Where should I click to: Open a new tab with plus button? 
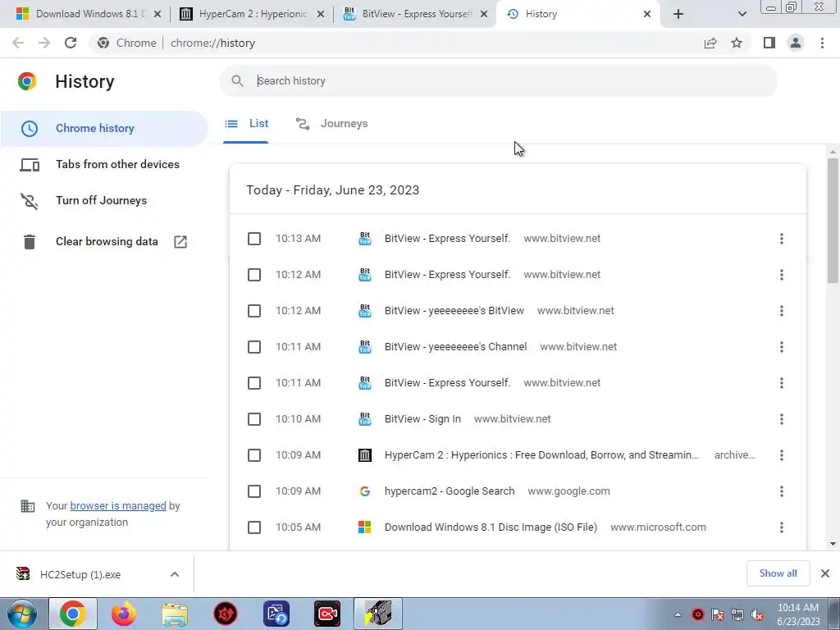678,14
